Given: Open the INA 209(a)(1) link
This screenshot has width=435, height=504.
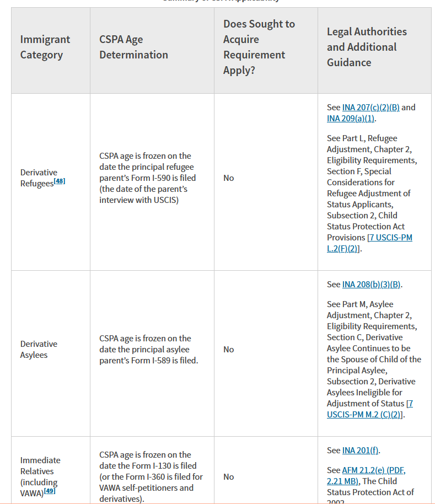Looking at the screenshot, I should 351,119.
